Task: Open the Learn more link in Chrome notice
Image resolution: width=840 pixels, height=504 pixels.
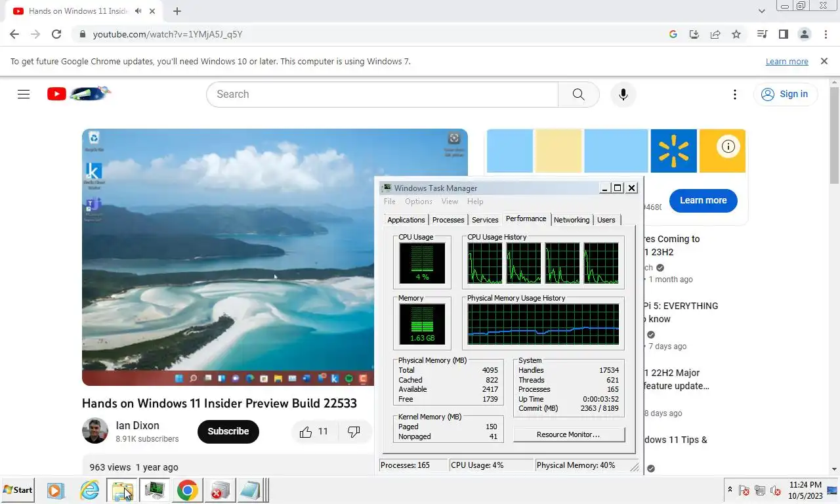Action: tap(787, 62)
